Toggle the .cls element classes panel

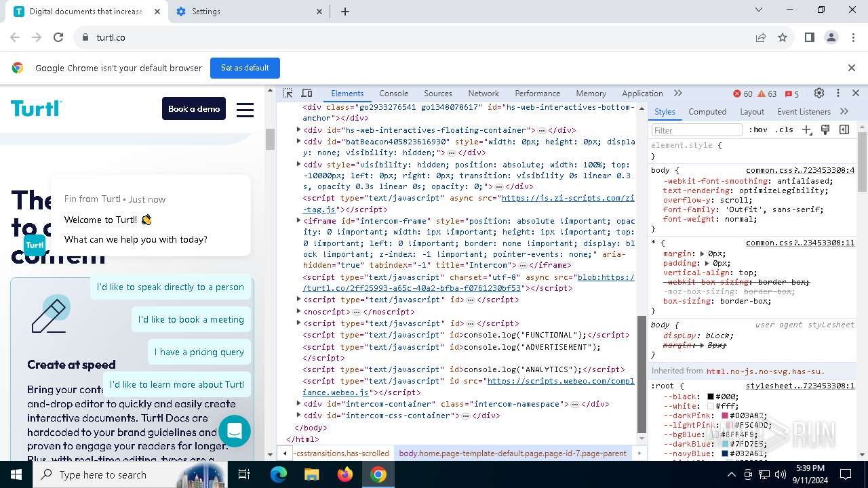(x=784, y=129)
